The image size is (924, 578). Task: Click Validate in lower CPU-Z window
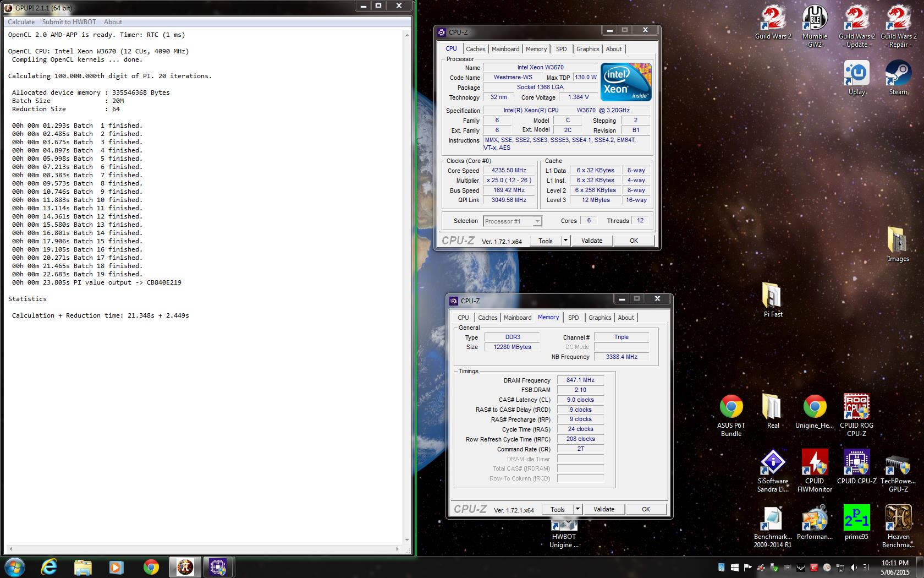point(604,509)
